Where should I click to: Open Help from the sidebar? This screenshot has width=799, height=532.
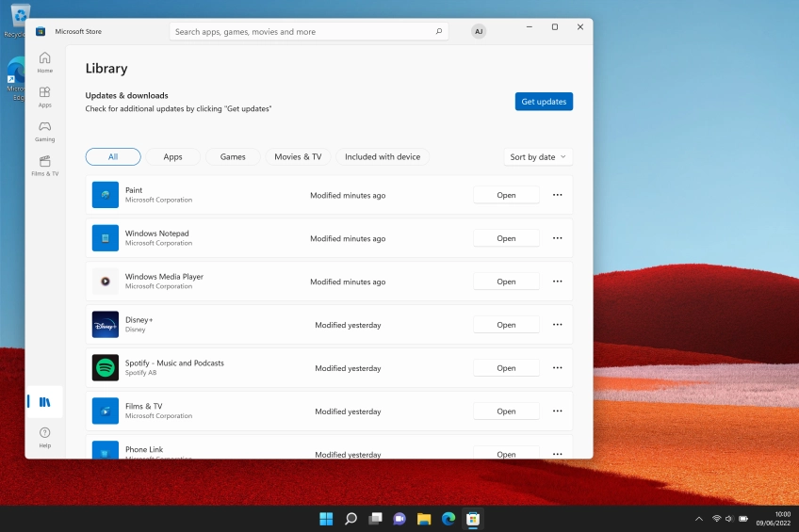click(x=44, y=437)
